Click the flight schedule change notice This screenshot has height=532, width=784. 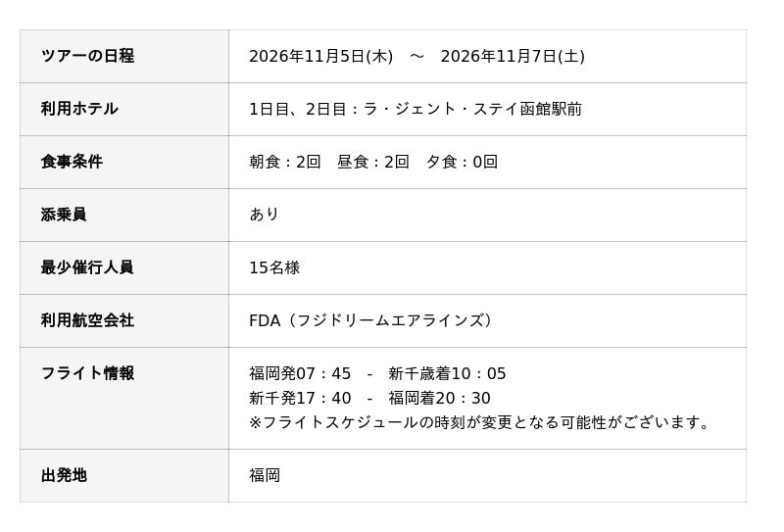479,423
